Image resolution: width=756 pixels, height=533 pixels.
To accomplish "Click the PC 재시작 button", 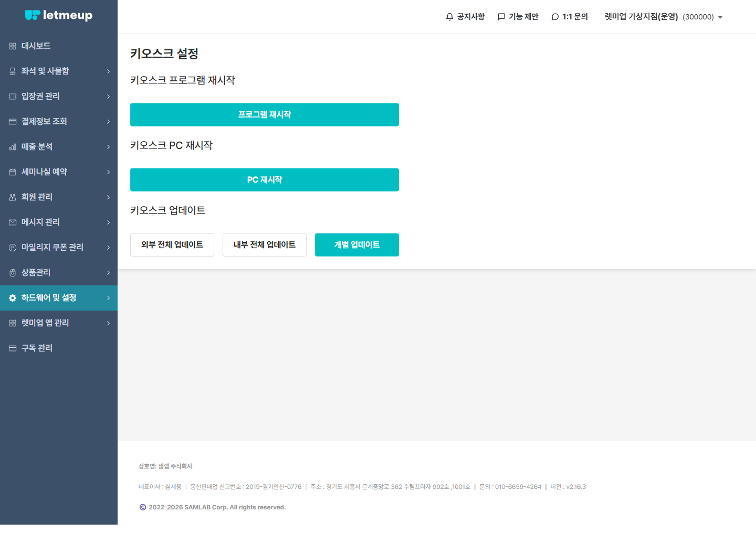I will click(x=265, y=180).
